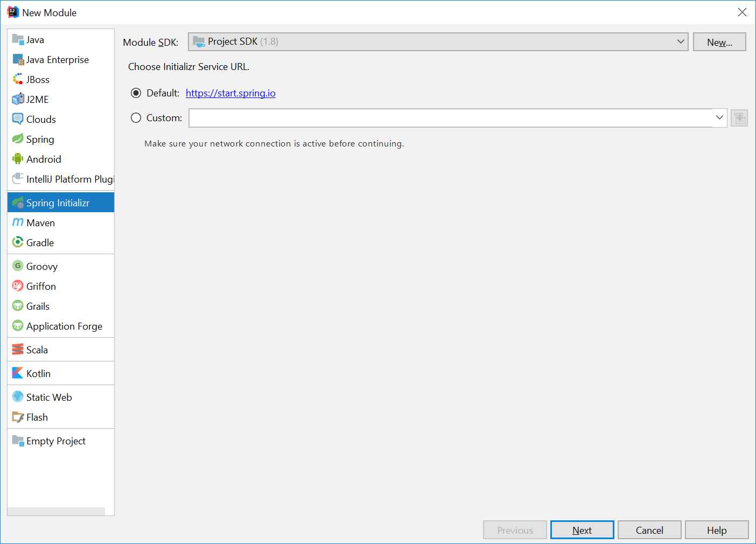Screen dimensions: 756x544
Task: Select the Scala module icon
Action: pyautogui.click(x=18, y=350)
